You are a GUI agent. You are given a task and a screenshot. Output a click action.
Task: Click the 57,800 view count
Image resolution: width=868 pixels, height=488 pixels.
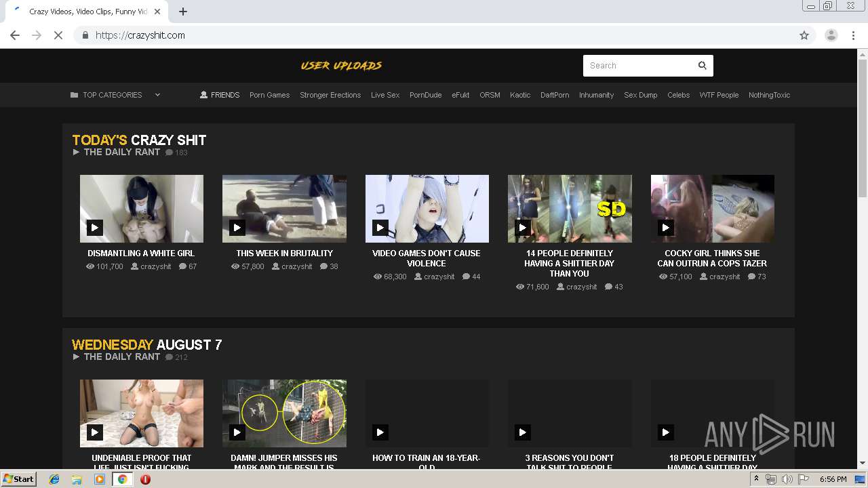248,266
